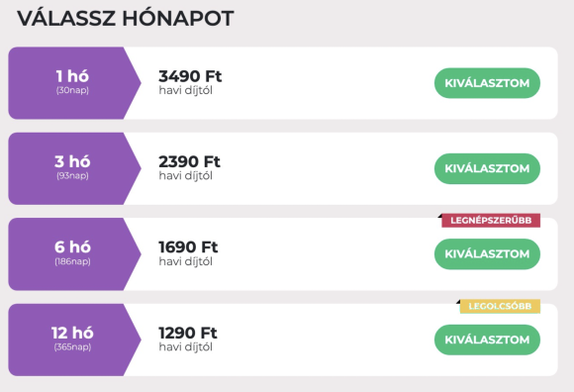This screenshot has height=392, width=574.
Task: Click the yellow Legolcsóbb badge
Action: (x=500, y=306)
